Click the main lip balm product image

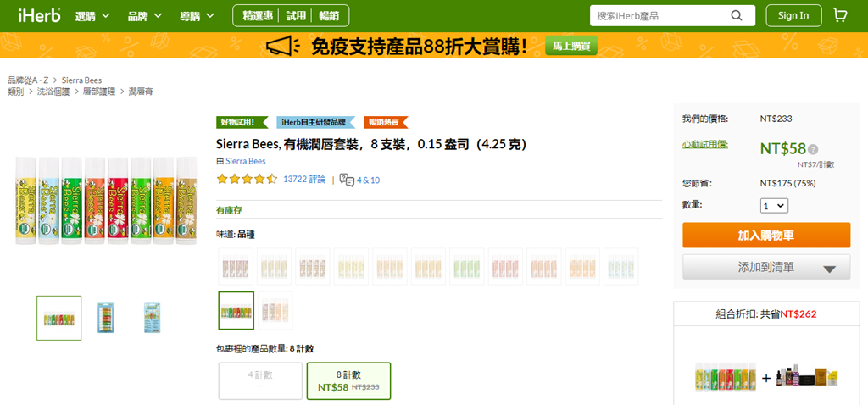click(106, 201)
